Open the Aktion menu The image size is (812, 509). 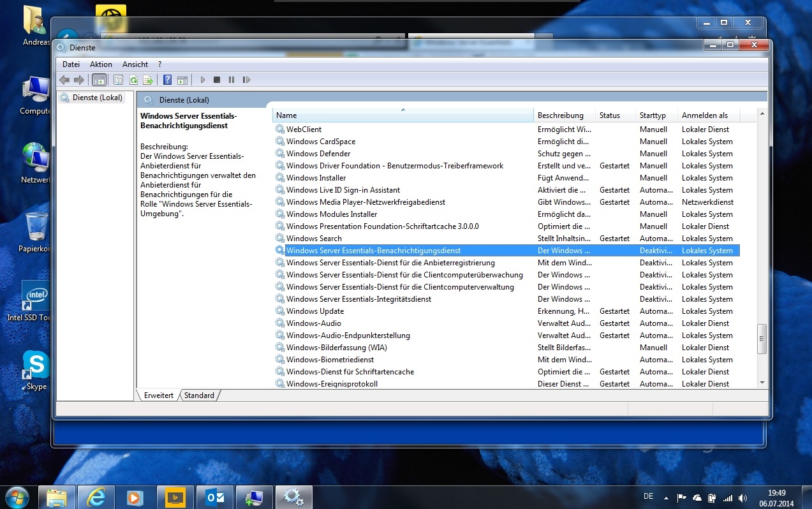point(101,64)
